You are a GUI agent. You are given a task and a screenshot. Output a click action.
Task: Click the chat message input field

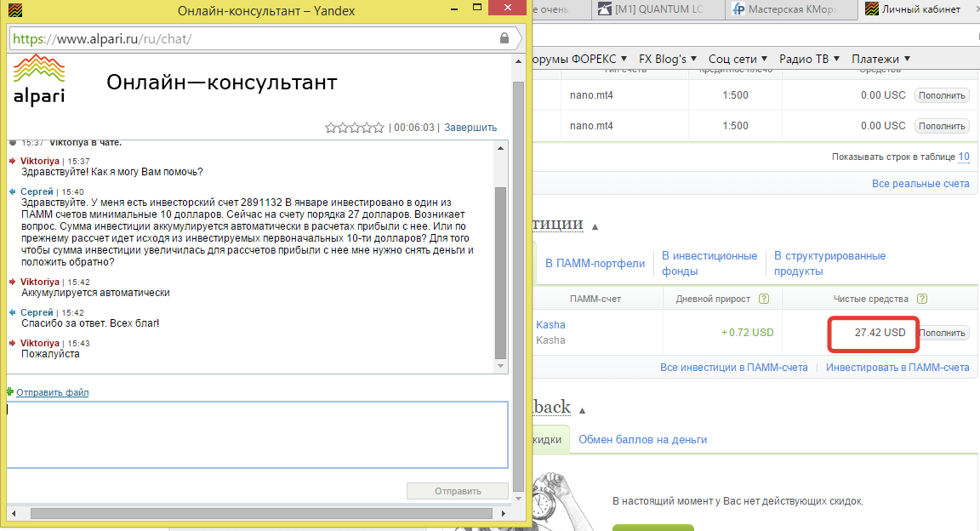[x=257, y=435]
